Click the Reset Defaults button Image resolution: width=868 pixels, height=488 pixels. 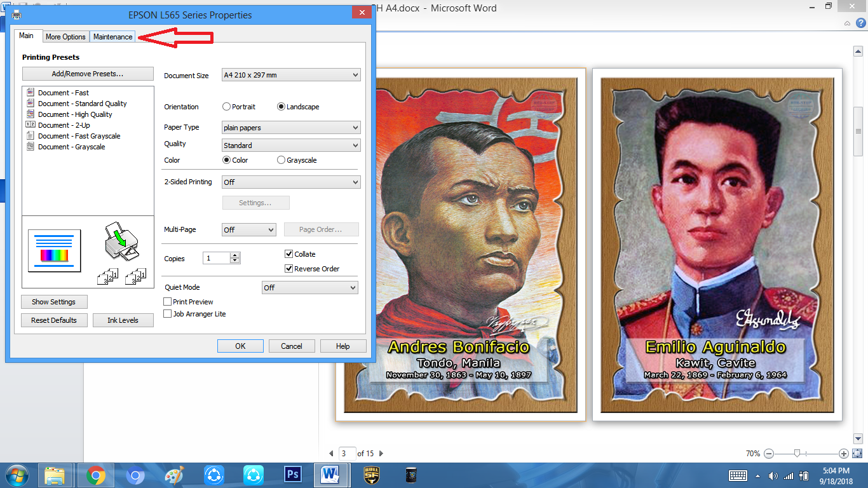(54, 320)
